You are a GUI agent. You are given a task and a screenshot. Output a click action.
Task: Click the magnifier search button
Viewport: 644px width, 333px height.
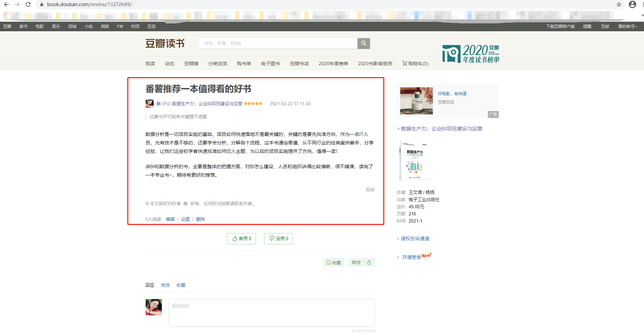pos(364,43)
